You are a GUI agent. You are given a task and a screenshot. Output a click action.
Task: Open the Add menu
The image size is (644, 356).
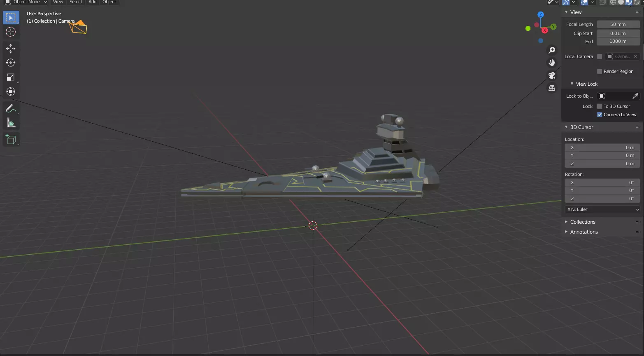[x=93, y=2]
